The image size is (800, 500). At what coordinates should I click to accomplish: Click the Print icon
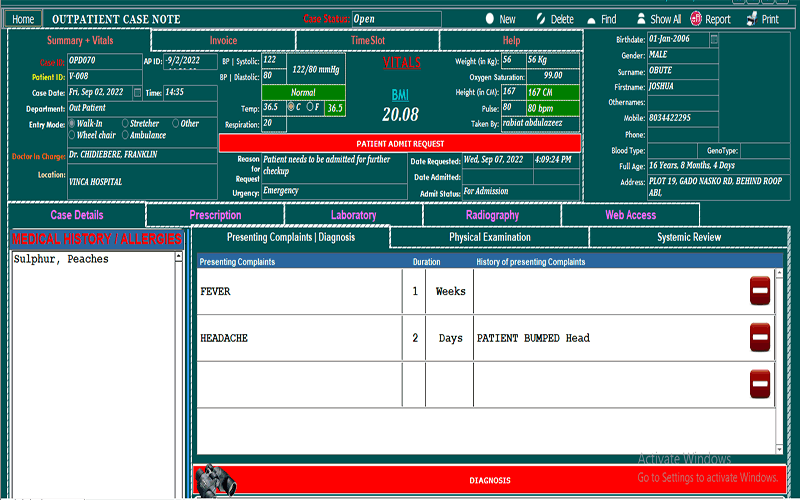click(x=752, y=19)
